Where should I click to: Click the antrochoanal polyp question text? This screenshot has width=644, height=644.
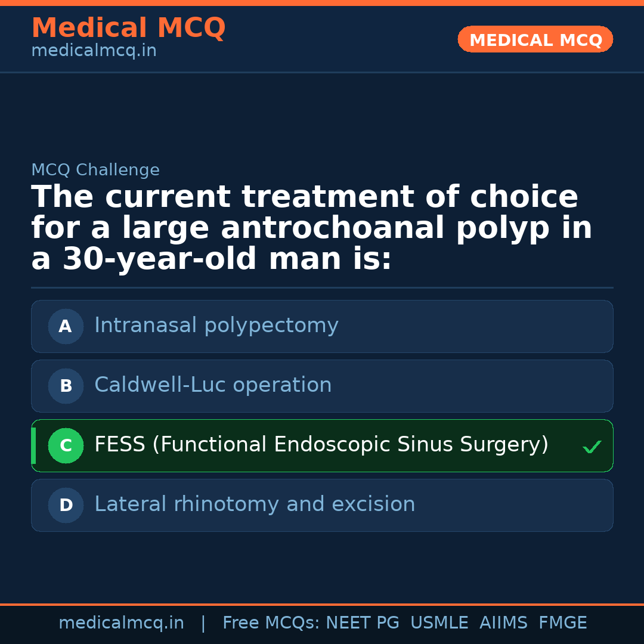pyautogui.click(x=311, y=228)
